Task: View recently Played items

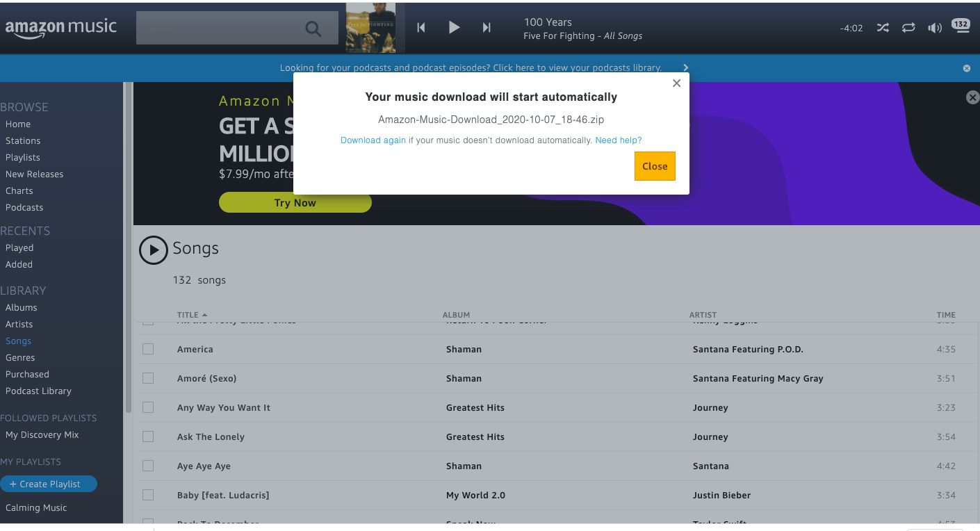Action: 19,247
